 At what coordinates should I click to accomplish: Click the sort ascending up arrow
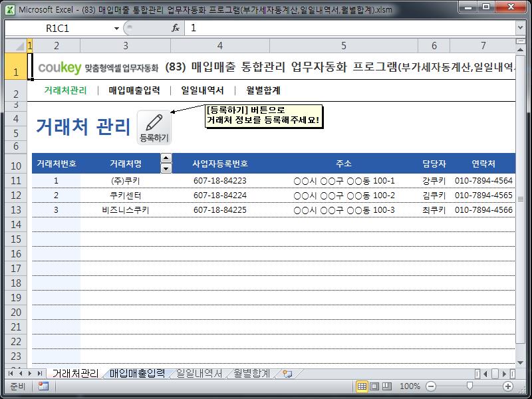click(166, 158)
